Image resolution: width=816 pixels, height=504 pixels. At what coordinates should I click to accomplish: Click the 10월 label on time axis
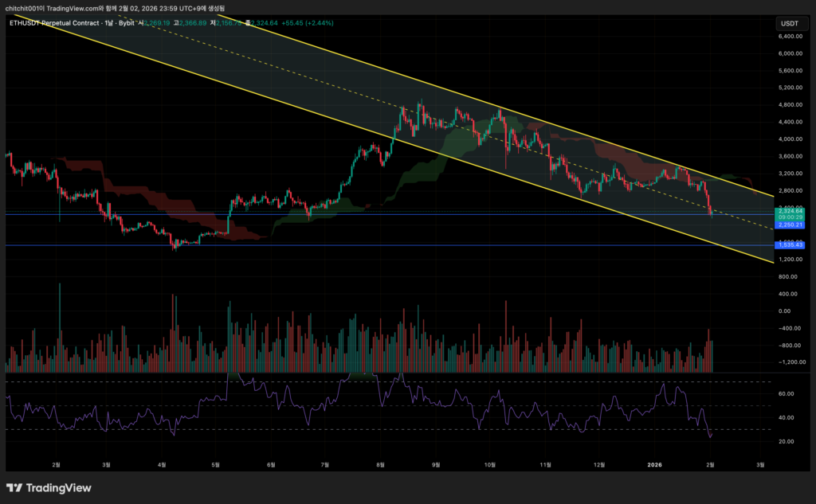[490, 463]
